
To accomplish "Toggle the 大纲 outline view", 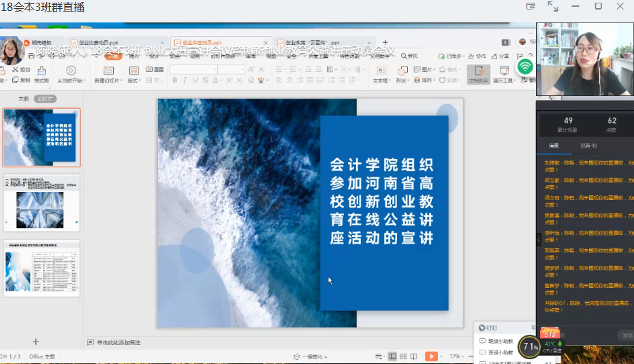I will 23,99.
